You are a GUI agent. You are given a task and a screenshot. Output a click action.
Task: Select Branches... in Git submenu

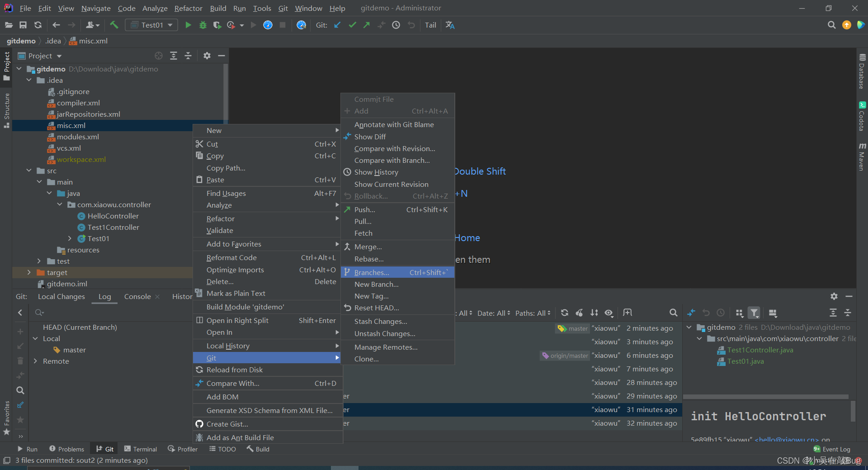point(398,272)
